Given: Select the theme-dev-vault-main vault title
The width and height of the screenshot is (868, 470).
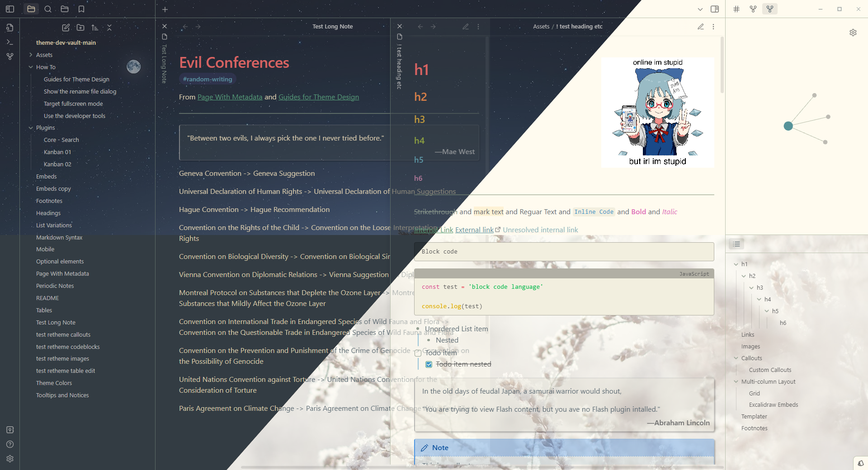Looking at the screenshot, I should tap(66, 42).
